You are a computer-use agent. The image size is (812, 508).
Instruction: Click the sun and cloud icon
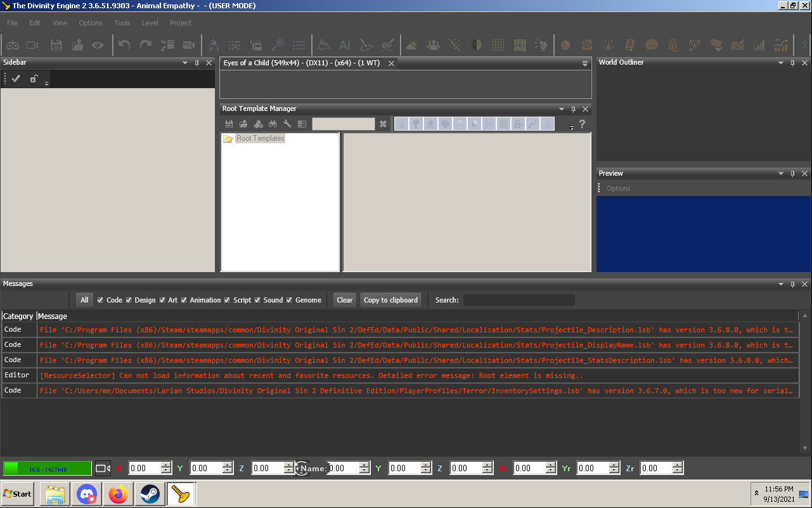(412, 45)
